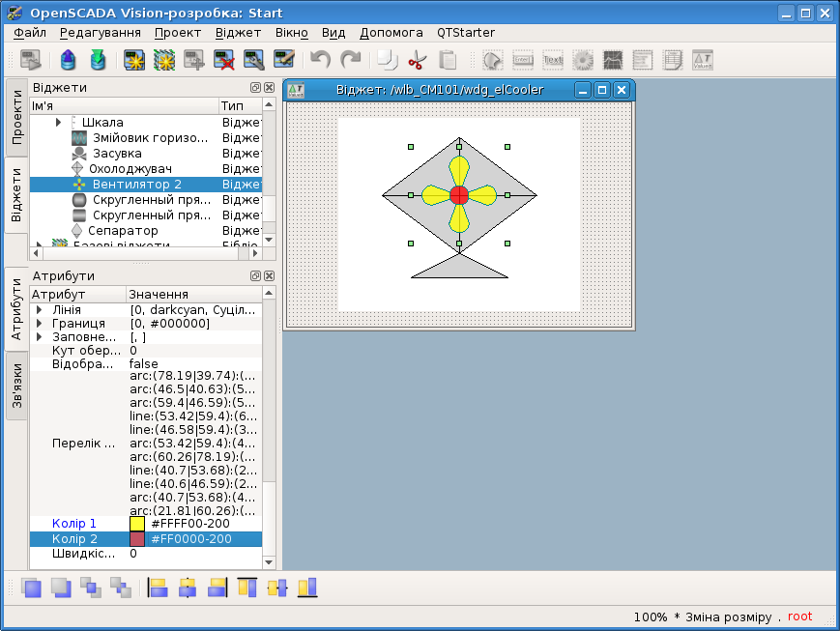Save to database using green download icon
The image size is (840, 631).
click(x=98, y=60)
